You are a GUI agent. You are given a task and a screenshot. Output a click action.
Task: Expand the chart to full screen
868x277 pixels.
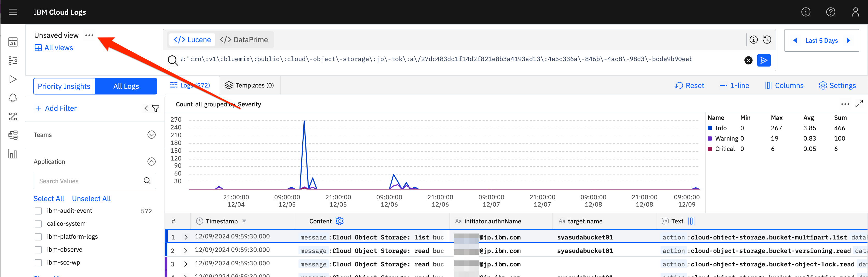859,104
